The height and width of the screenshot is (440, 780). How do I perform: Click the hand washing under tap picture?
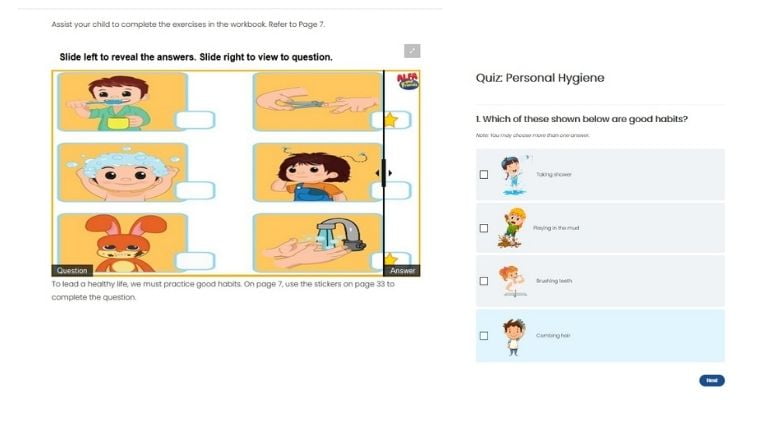click(318, 243)
